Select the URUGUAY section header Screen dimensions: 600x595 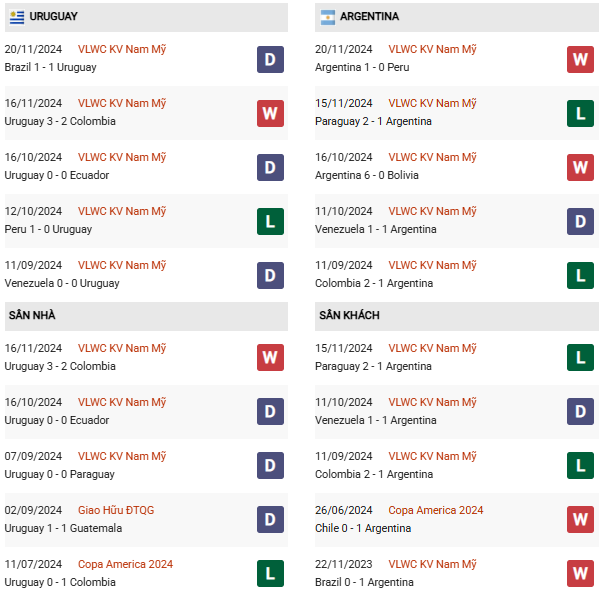tap(146, 17)
